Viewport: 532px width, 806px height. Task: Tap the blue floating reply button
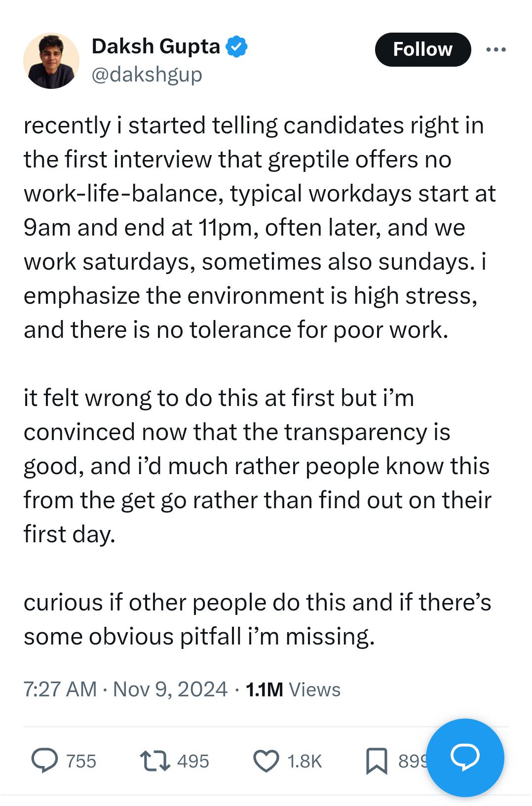(465, 758)
